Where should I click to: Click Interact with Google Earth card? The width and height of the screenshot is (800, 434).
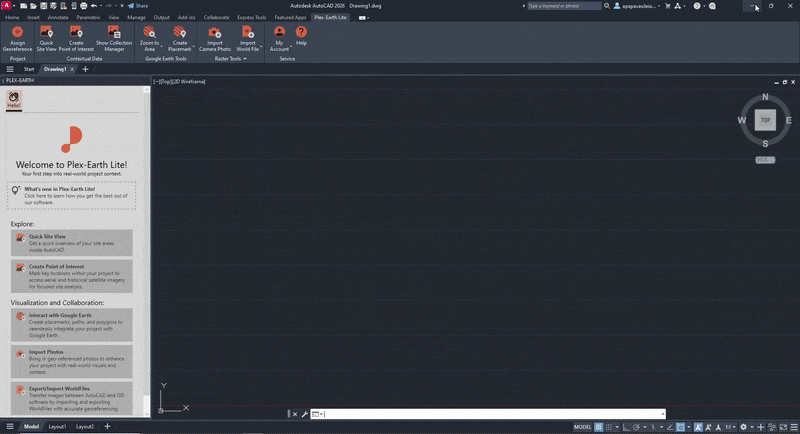point(71,325)
